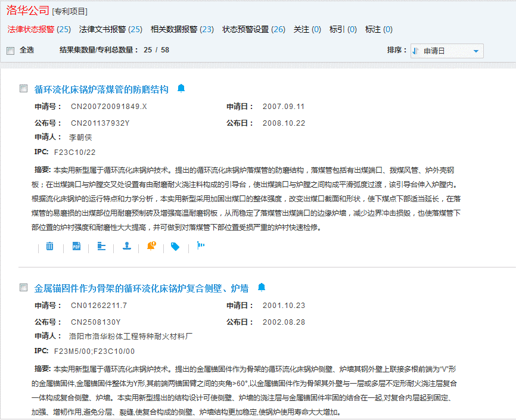Open the 排序 申请日 sort dropdown

(447, 51)
